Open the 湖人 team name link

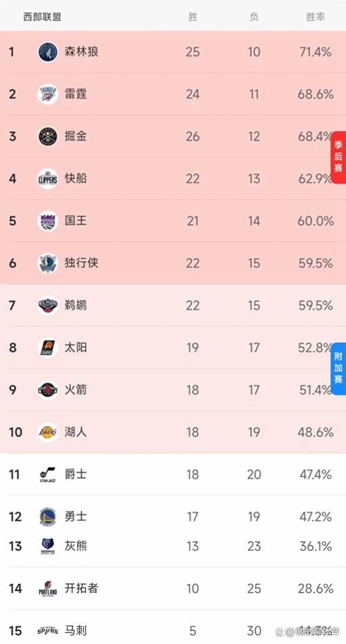click(76, 432)
